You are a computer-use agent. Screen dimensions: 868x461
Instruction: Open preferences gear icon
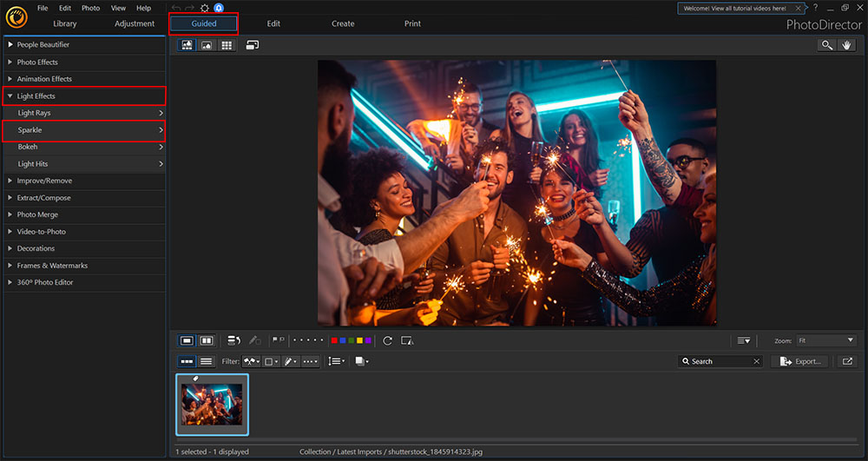point(204,8)
